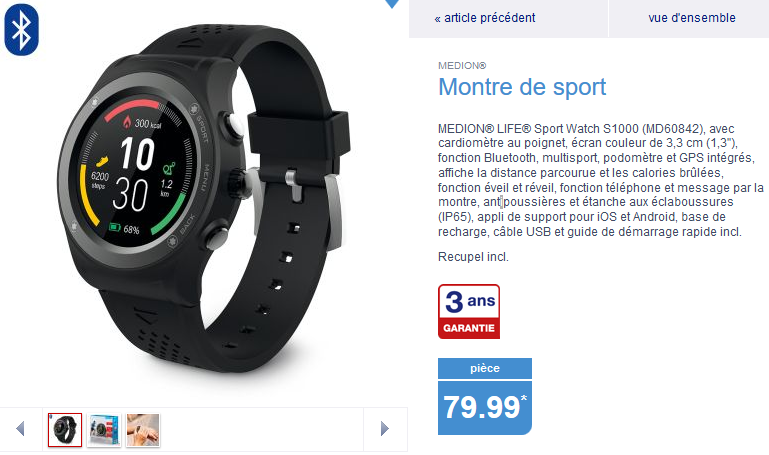Viewport: 769px width, 455px height.
Task: Click the red GARANTIE strip on badge
Action: [x=469, y=328]
